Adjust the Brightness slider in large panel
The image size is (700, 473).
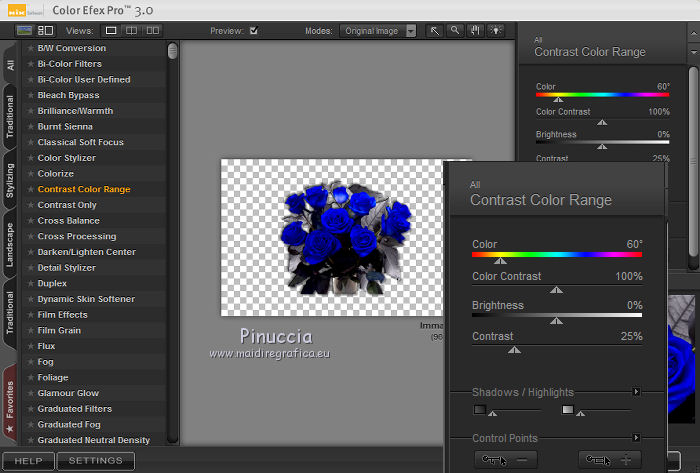[x=556, y=320]
